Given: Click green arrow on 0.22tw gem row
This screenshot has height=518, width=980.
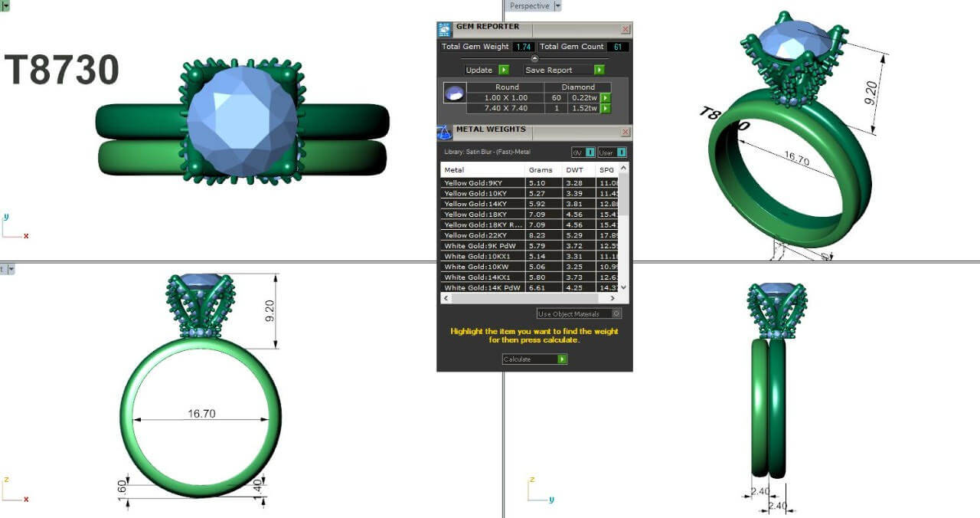Looking at the screenshot, I should click(605, 98).
